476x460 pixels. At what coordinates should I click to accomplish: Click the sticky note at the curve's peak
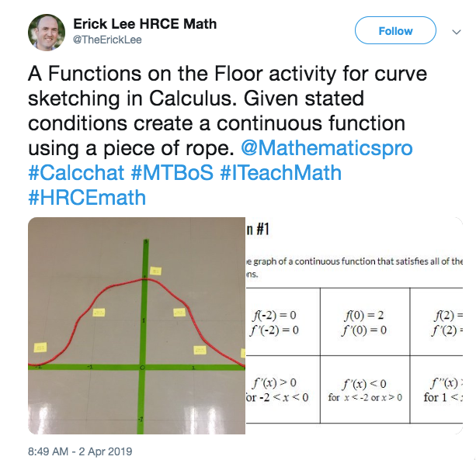155,271
